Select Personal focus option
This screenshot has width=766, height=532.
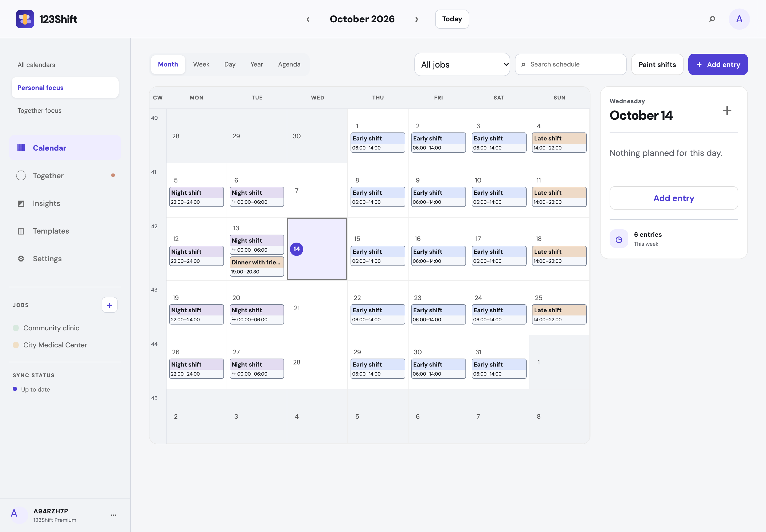pyautogui.click(x=65, y=88)
